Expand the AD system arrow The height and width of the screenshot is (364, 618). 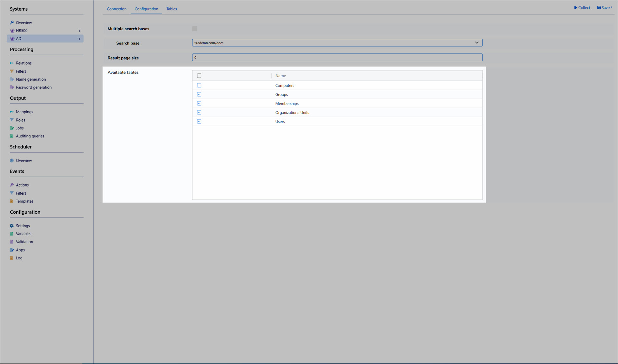click(80, 39)
